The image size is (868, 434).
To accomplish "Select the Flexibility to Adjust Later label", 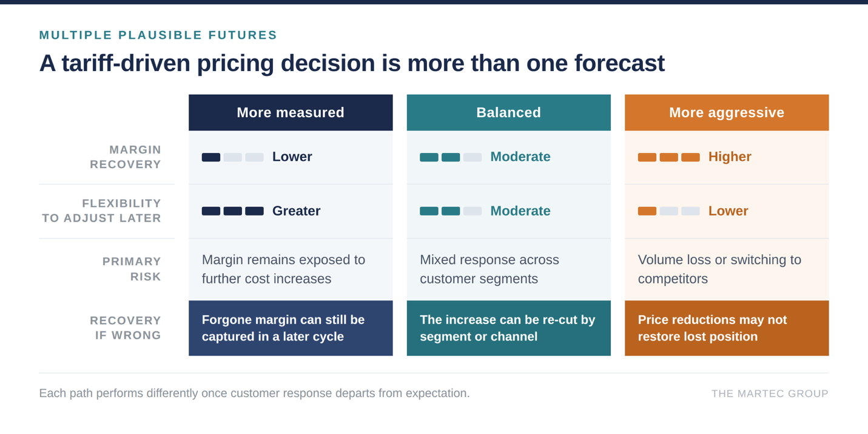I will [102, 211].
